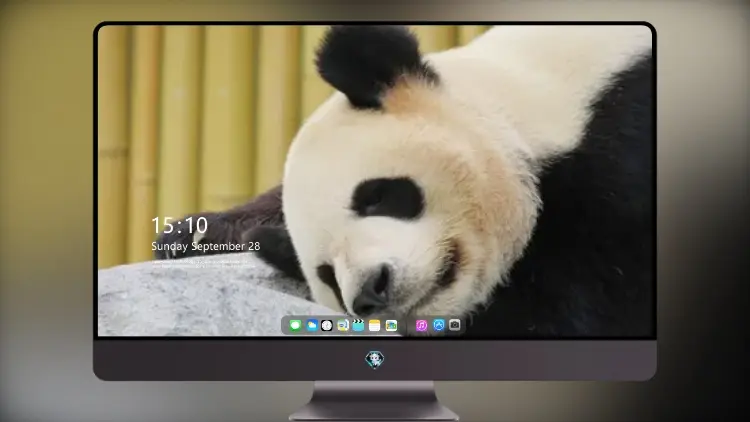The image size is (750, 422).
Task: Open the blue App Store icon
Action: (439, 325)
